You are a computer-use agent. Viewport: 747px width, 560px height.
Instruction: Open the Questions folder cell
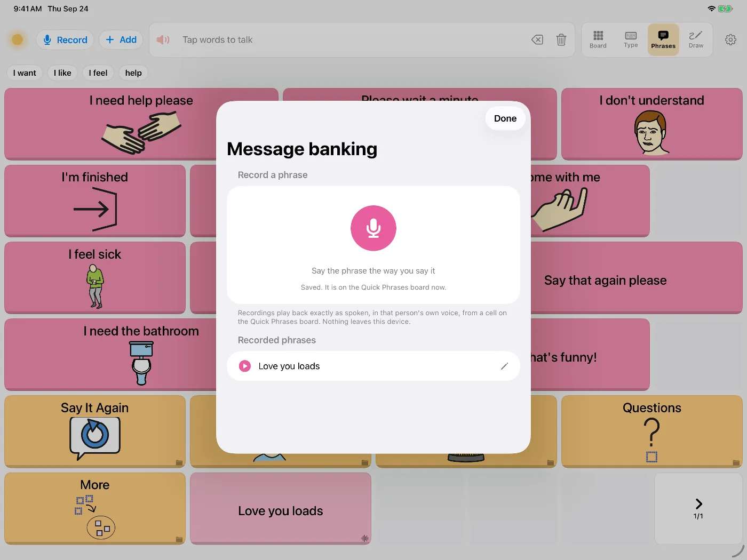click(651, 431)
